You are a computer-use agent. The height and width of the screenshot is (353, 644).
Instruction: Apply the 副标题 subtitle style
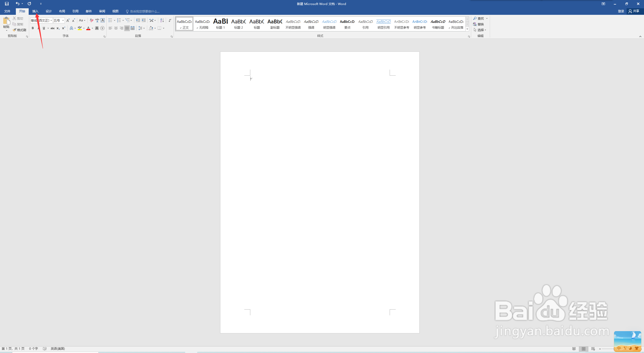[x=275, y=24]
